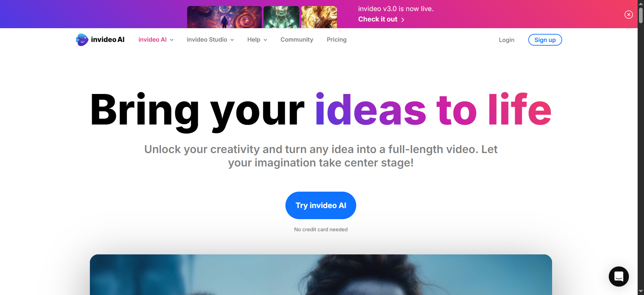This screenshot has height=295, width=644.
Task: Open the chat support bubble icon
Action: [x=619, y=277]
